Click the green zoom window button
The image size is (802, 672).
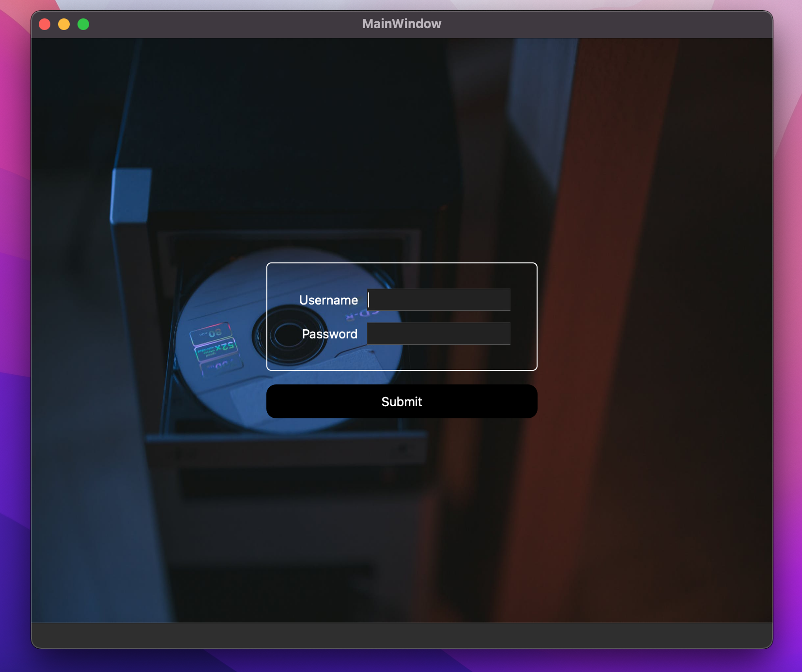84,24
